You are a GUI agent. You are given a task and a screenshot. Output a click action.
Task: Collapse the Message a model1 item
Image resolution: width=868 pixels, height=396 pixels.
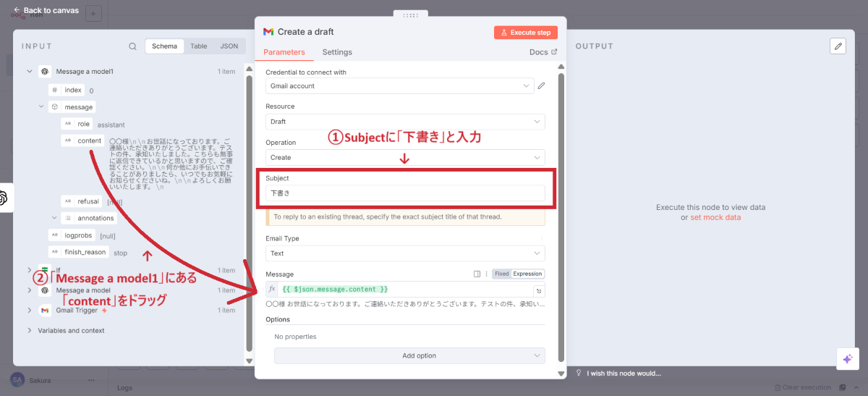click(x=30, y=72)
